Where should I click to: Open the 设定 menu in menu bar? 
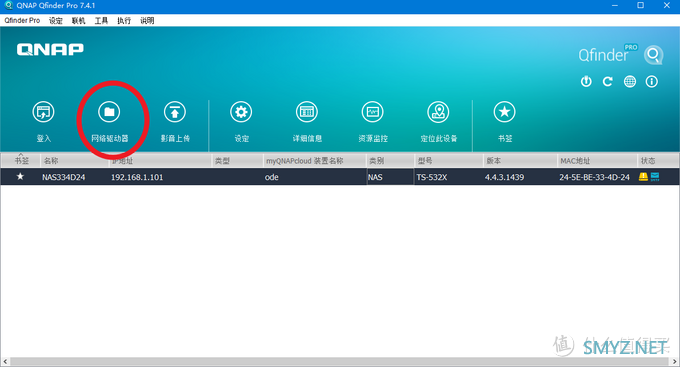(56, 20)
